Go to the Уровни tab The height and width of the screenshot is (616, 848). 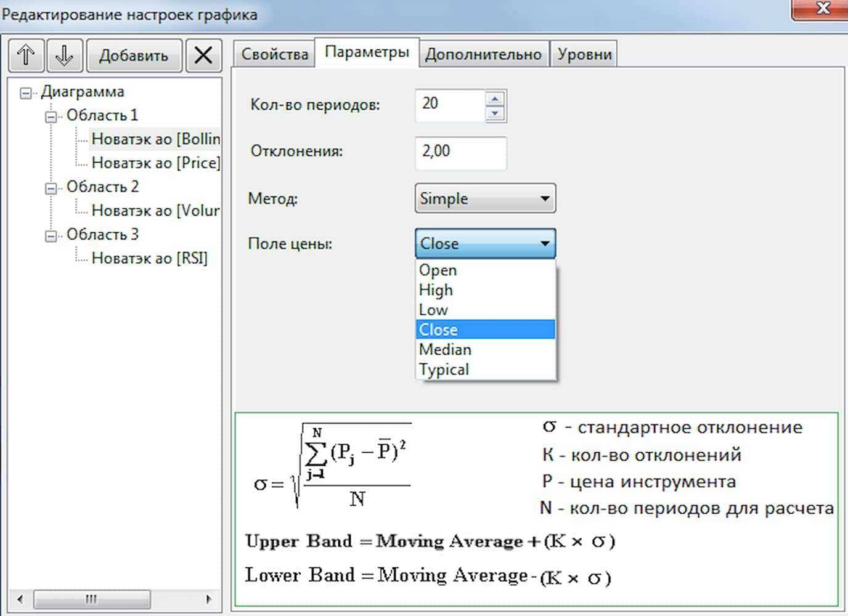tap(584, 54)
